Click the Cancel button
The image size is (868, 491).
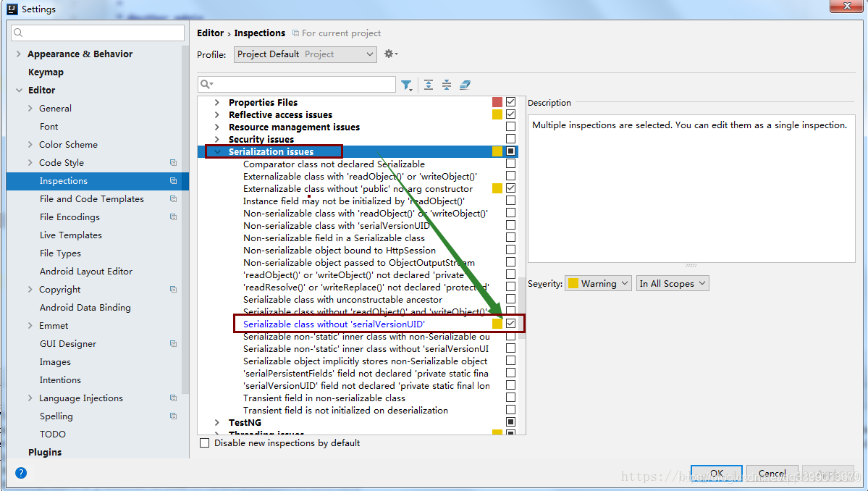click(772, 474)
